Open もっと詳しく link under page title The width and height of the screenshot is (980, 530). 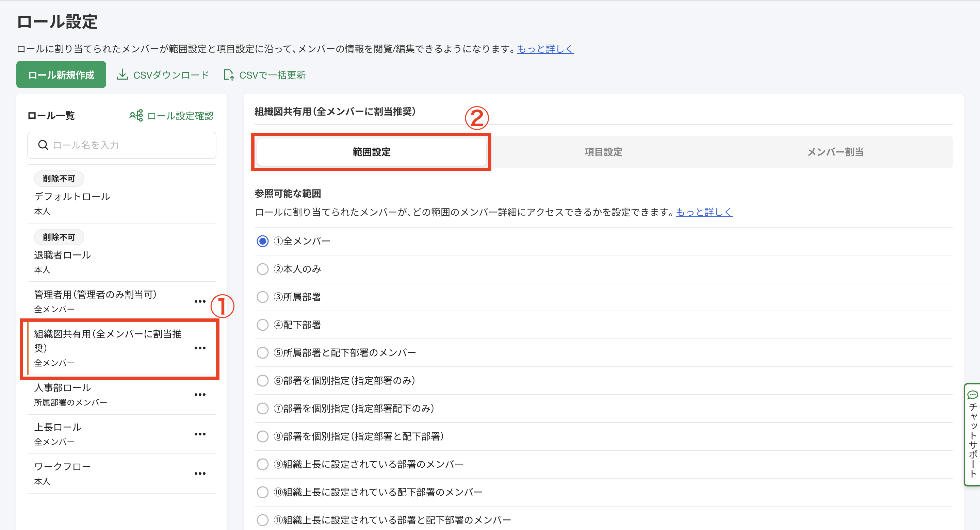click(x=545, y=49)
